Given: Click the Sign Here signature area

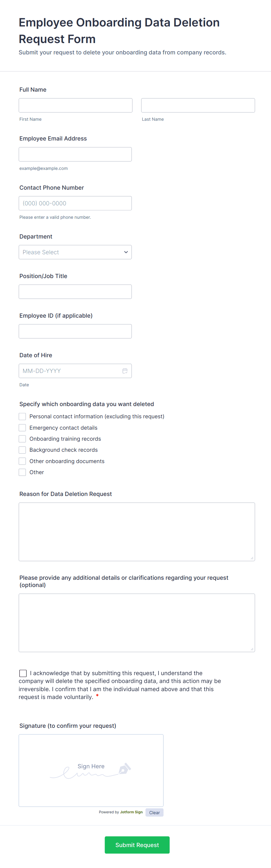Looking at the screenshot, I should click(x=91, y=770).
